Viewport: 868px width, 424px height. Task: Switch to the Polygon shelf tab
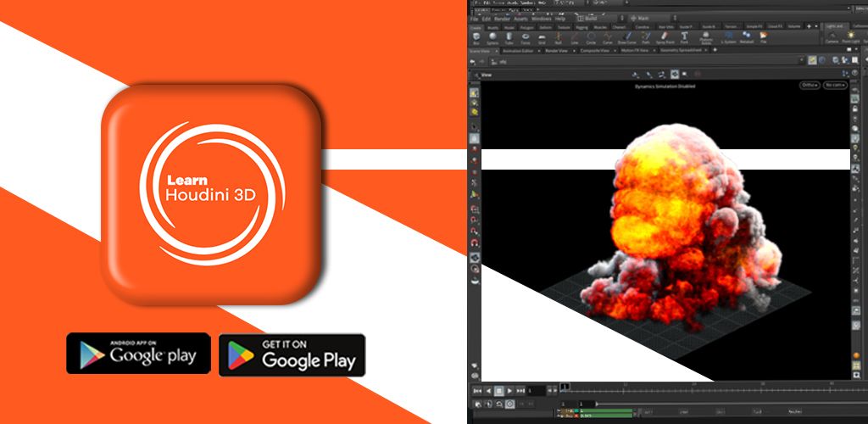pyautogui.click(x=526, y=26)
